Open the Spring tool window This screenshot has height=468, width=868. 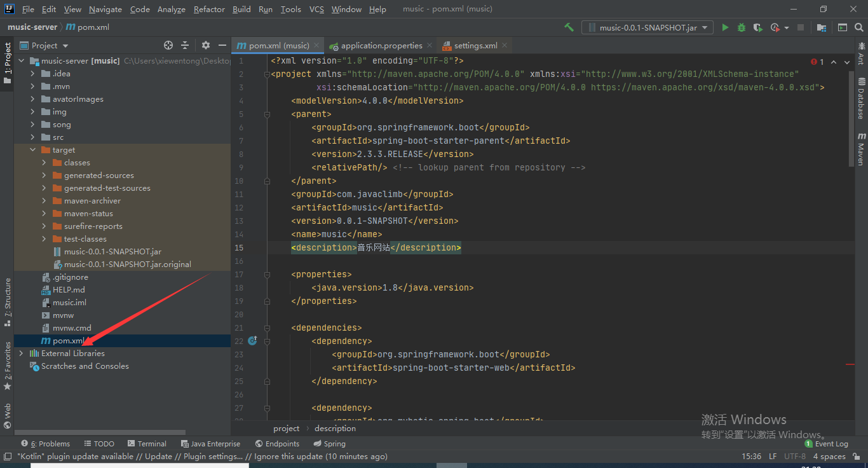coord(330,444)
